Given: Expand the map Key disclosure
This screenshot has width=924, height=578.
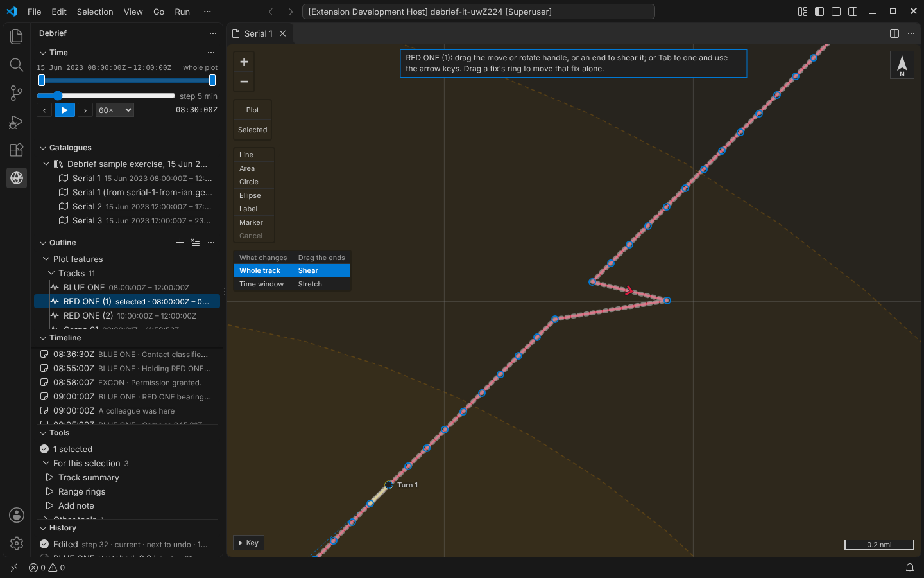Looking at the screenshot, I should point(248,543).
